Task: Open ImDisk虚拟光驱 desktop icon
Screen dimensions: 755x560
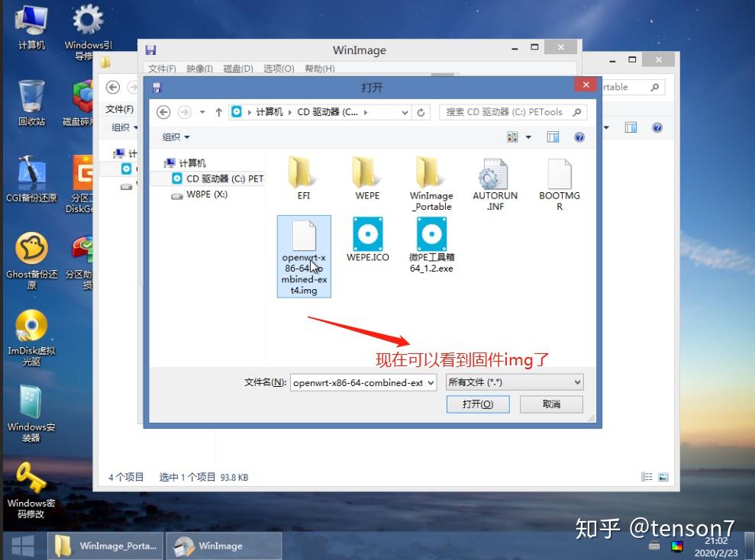Action: pos(31,338)
